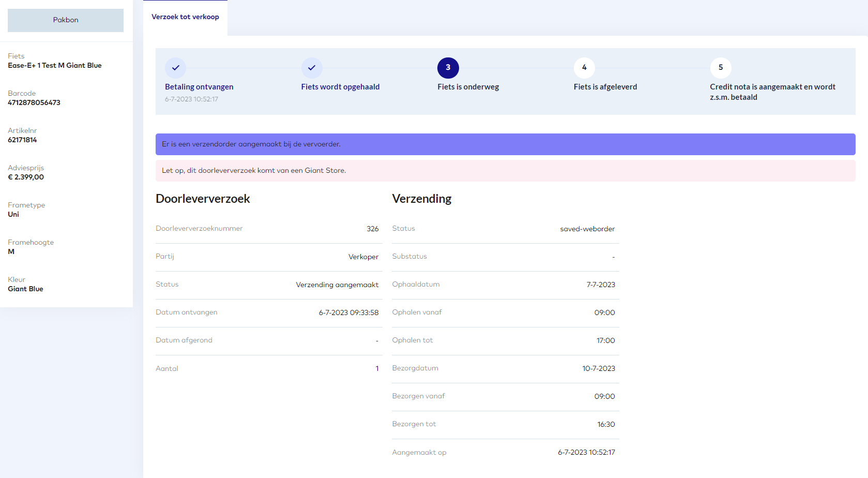The width and height of the screenshot is (868, 478).
Task: Click the Betaling ontvangen checkmark step icon
Action: pos(175,68)
